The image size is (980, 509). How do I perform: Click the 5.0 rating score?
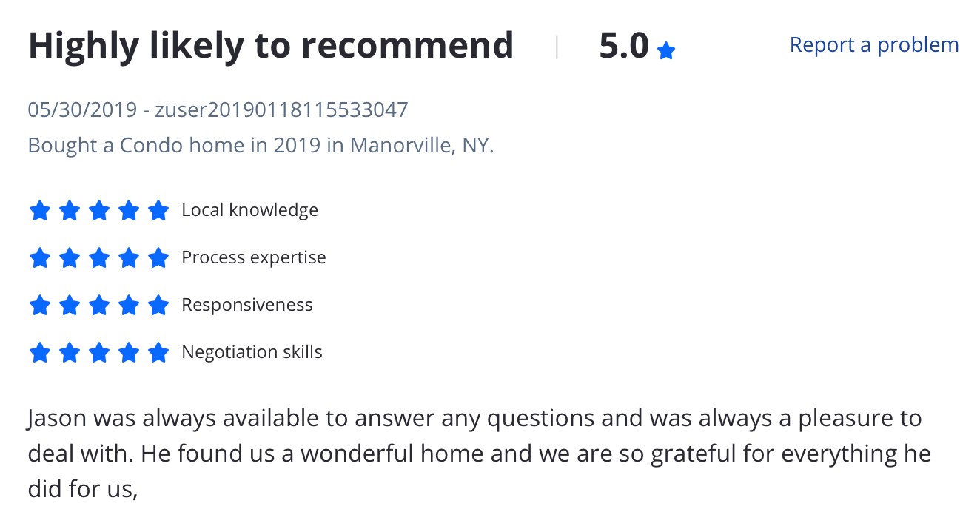pyautogui.click(x=624, y=47)
